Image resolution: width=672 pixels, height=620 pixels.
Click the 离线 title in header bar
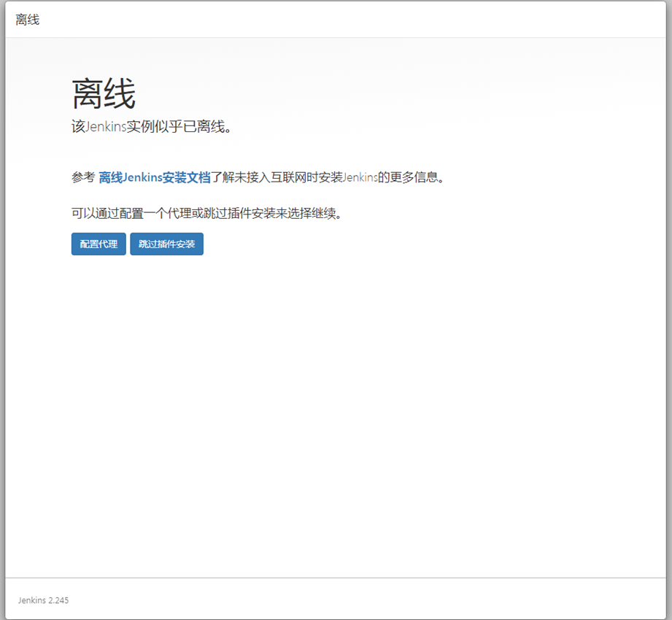click(x=28, y=20)
